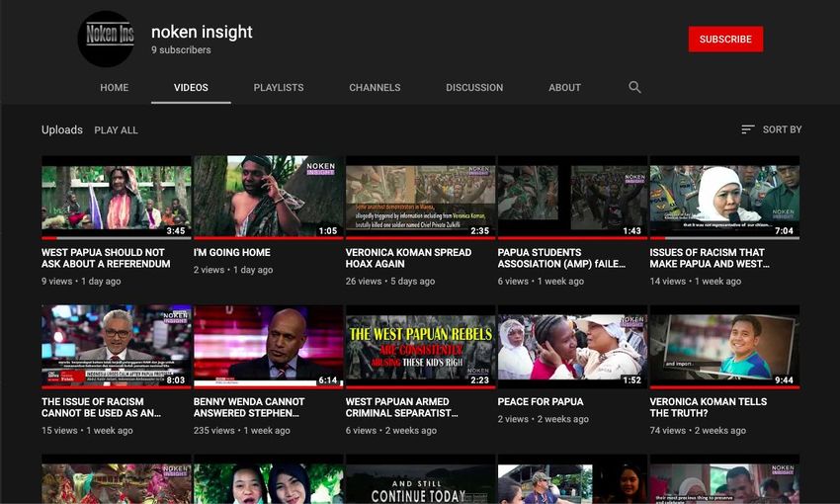Click the watch progress bar under 7:04 video

click(724, 238)
